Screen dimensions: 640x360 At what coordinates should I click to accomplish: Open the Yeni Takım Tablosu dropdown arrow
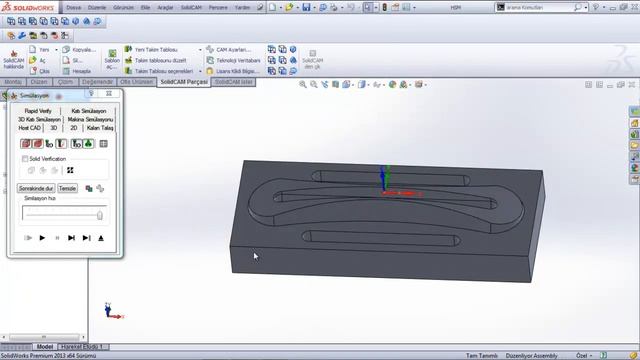click(200, 50)
